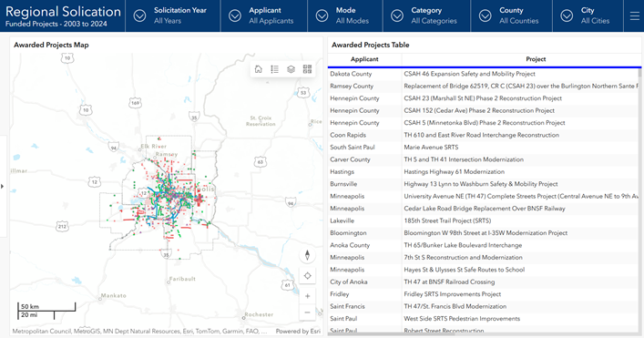Viewport: 644px width, 338px height.
Task: Select the Anoka County applicant cell
Action: [x=364, y=246]
